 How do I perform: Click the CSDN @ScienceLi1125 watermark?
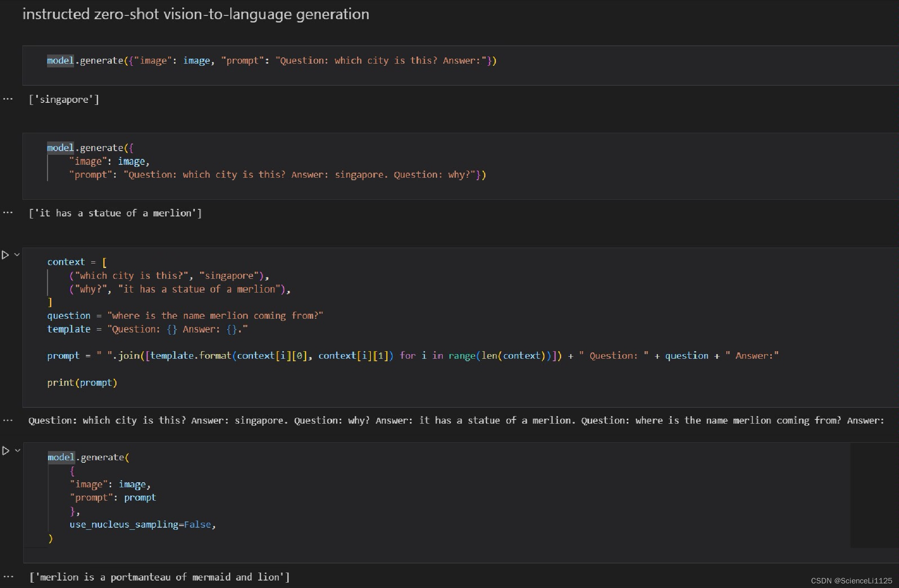pyautogui.click(x=851, y=581)
